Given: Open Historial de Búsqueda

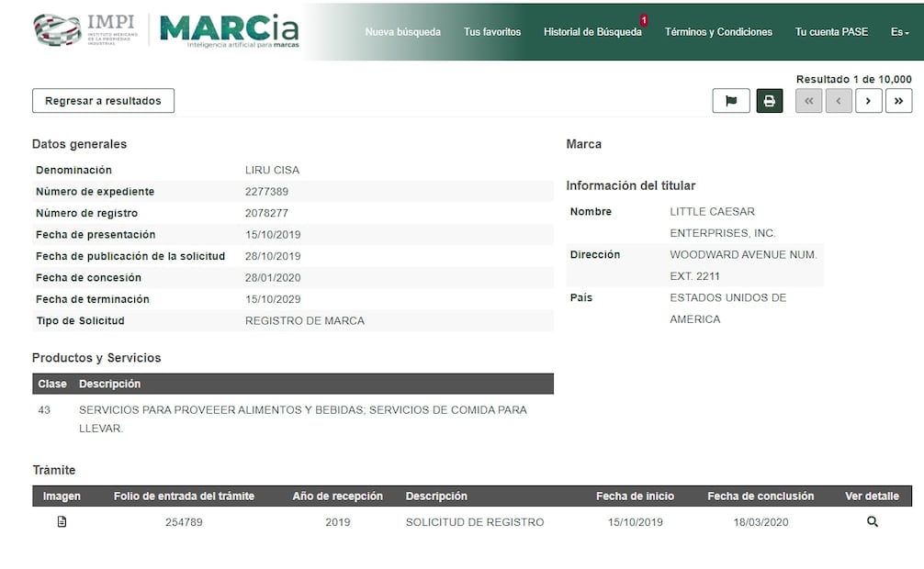Looking at the screenshot, I should [x=592, y=32].
